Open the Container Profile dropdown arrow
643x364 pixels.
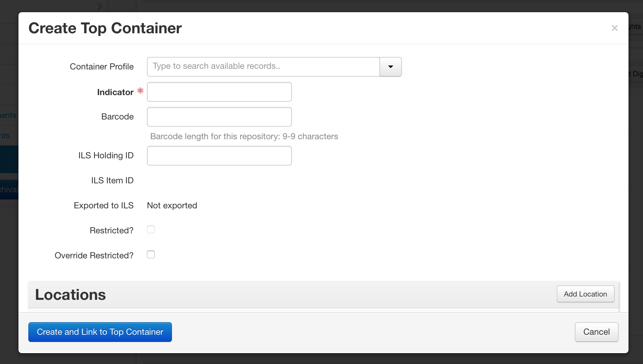[x=391, y=67]
